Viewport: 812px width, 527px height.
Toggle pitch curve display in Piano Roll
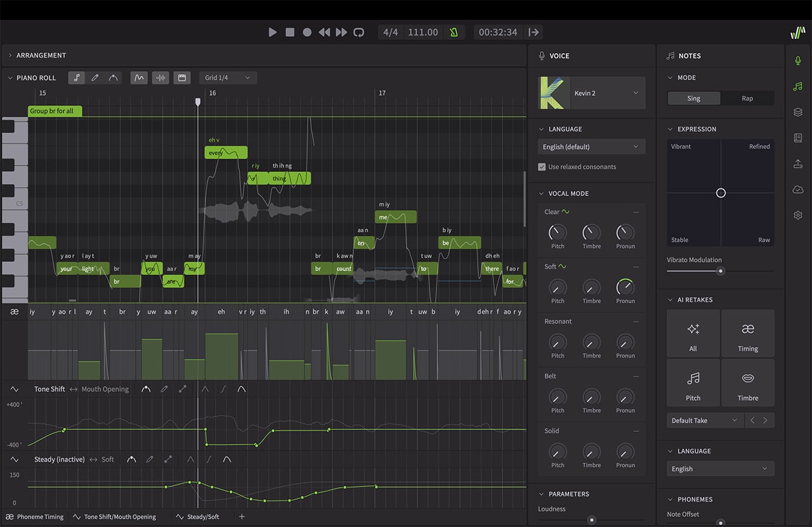tap(139, 77)
